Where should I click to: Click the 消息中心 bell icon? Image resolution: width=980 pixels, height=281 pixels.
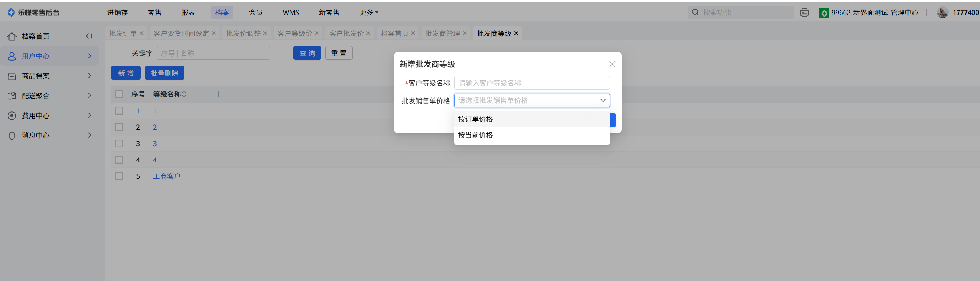[x=12, y=136]
